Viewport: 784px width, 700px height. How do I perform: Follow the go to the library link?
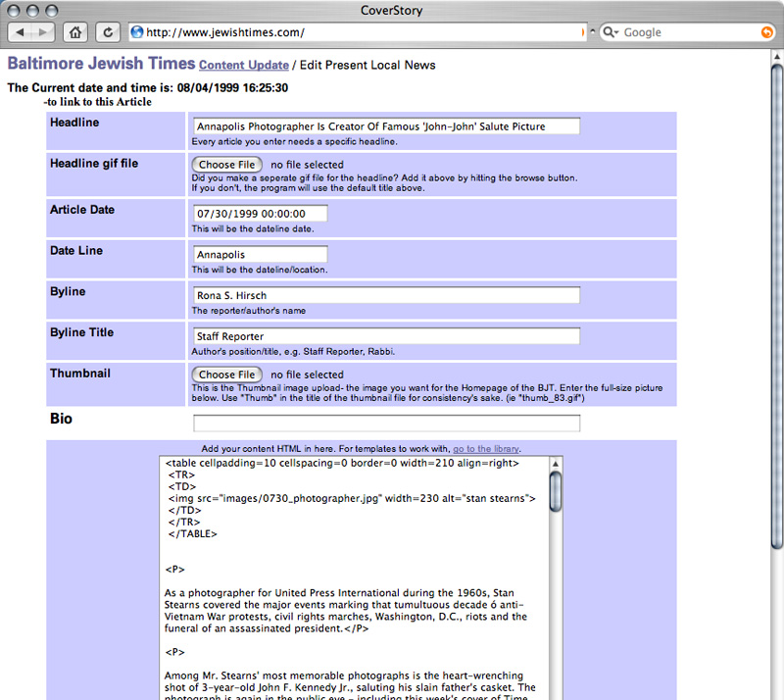485,449
